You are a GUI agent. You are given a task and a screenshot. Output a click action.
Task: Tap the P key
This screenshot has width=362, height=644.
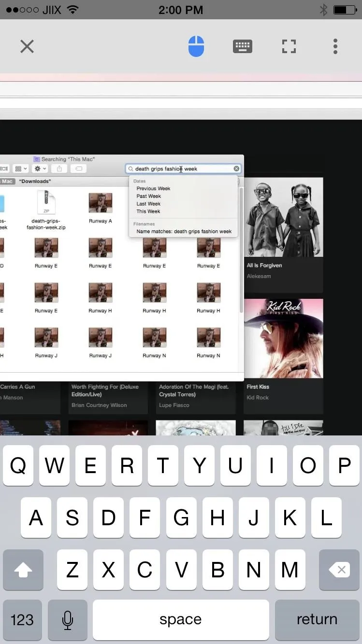click(344, 465)
